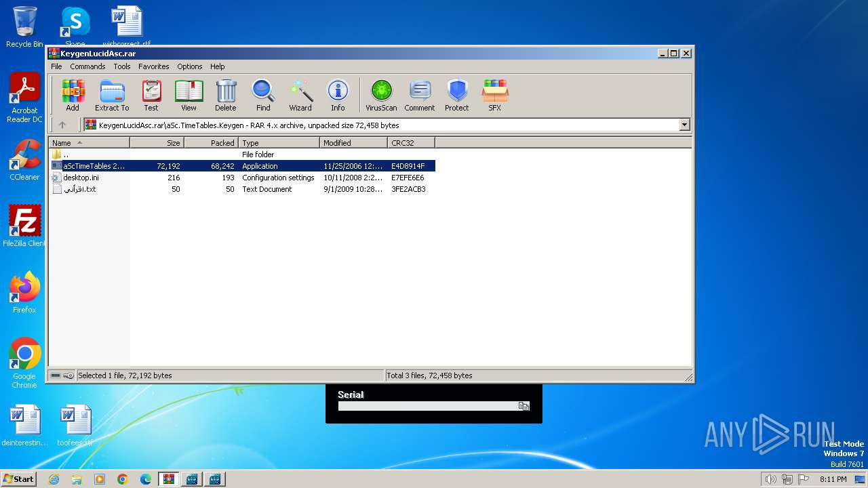The width and height of the screenshot is (868, 488).
Task: Click the Start button
Action: [x=19, y=479]
